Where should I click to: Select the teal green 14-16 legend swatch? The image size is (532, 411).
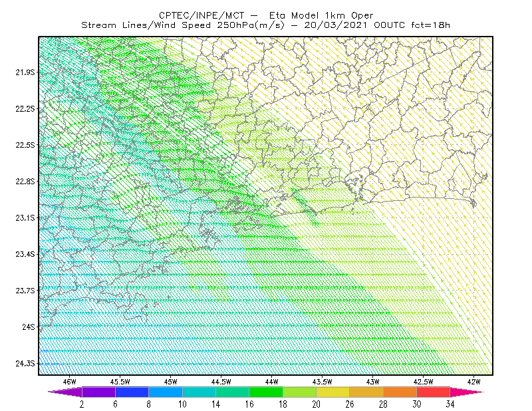click(x=232, y=392)
